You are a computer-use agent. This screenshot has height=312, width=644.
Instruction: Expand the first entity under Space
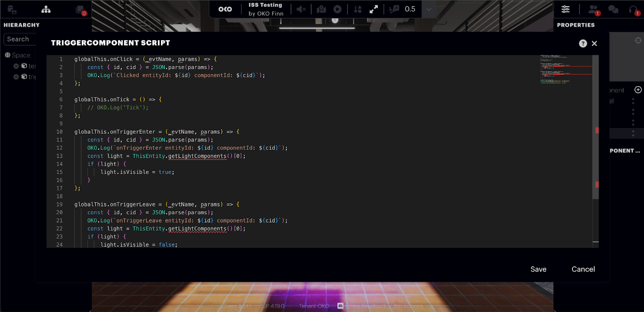16,66
